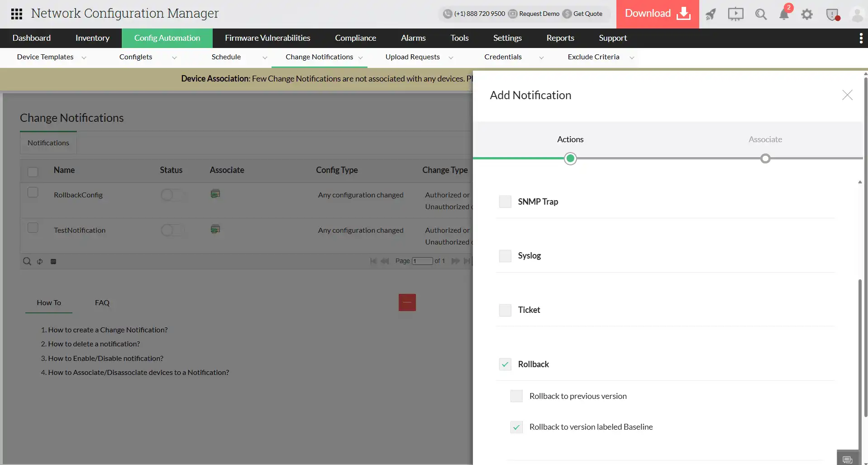Open the FAQ tab
This screenshot has height=465, width=868.
pos(101,302)
